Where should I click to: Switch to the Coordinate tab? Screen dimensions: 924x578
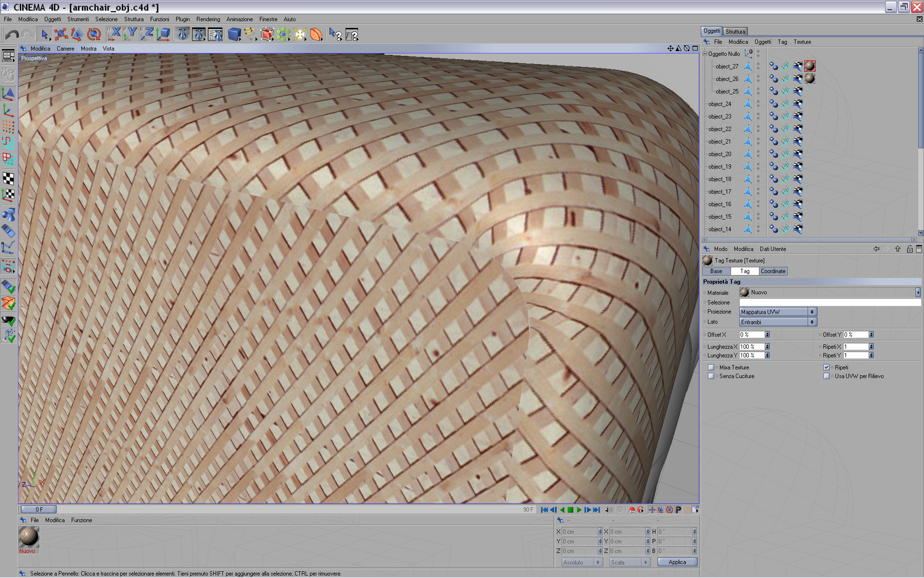[x=772, y=271]
